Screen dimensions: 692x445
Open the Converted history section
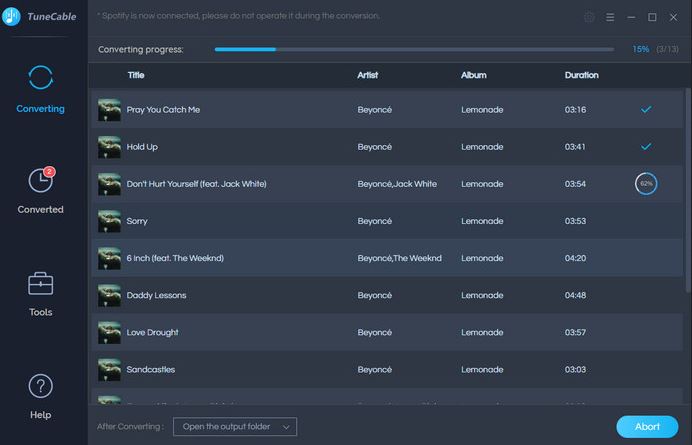point(40,191)
